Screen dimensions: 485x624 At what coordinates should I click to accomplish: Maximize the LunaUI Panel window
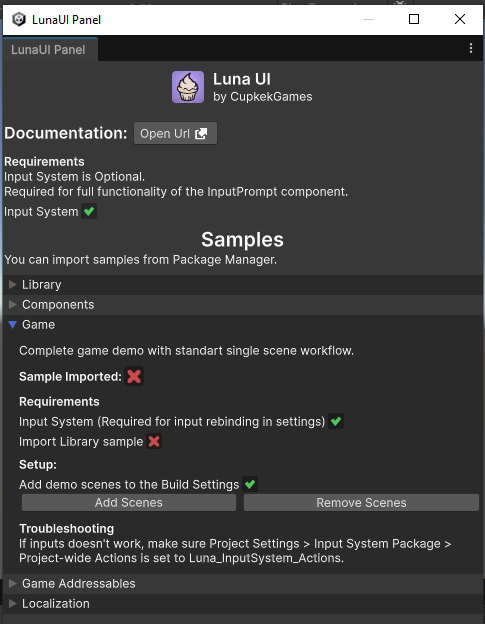pyautogui.click(x=414, y=19)
